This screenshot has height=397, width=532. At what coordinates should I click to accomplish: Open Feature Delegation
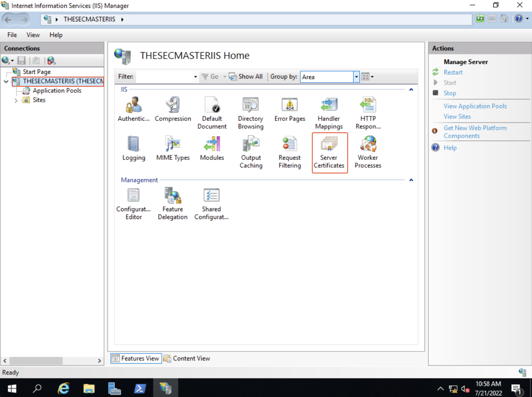[x=173, y=204]
